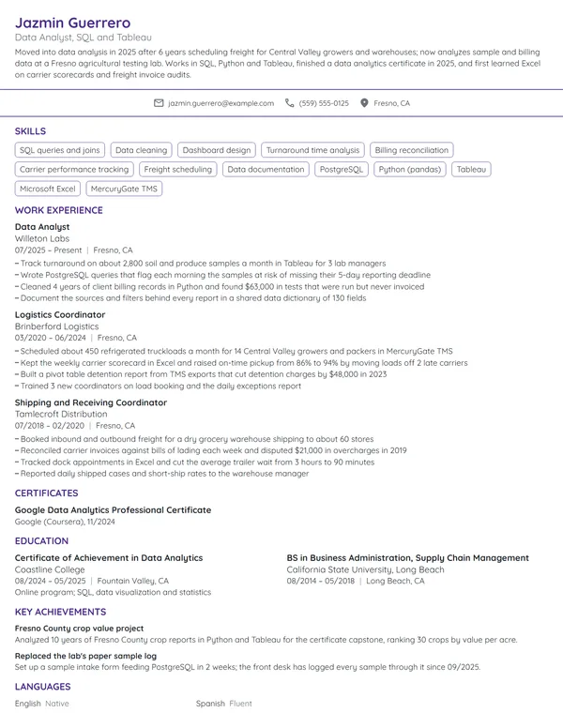
Task: Click the envelope email icon
Action: coord(159,103)
